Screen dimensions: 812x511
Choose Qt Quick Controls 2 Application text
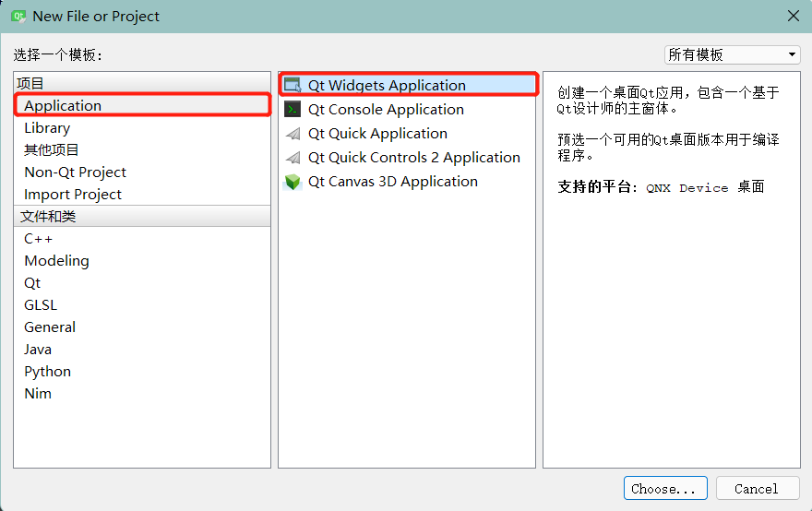click(413, 158)
